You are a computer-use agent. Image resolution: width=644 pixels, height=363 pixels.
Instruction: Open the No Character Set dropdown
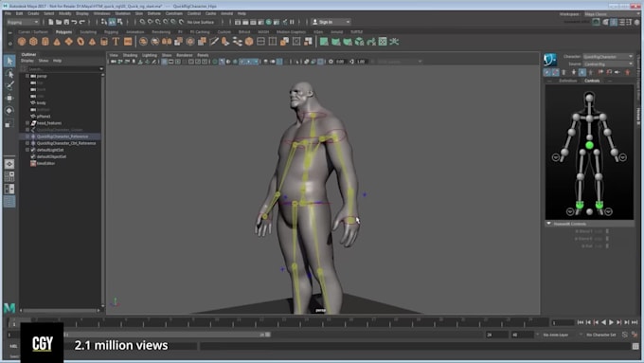coord(601,335)
